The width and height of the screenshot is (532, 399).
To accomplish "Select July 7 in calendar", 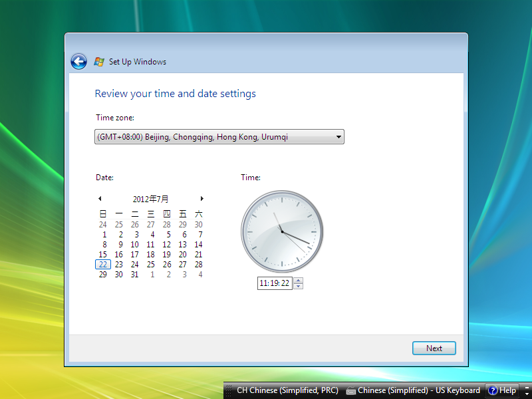I will [200, 235].
